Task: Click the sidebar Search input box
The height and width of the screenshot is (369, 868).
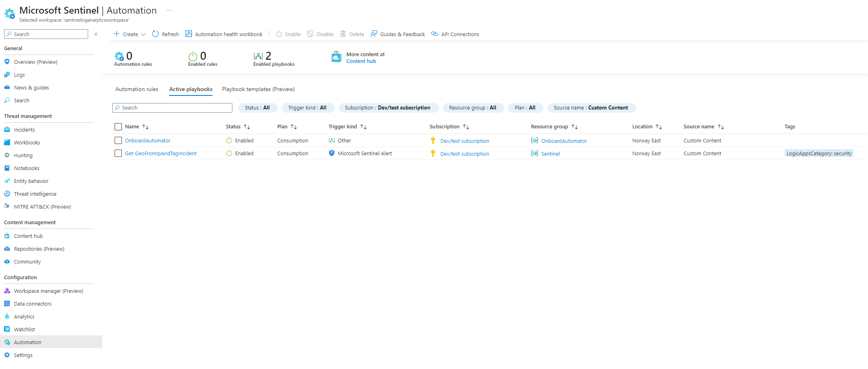Action: click(x=46, y=34)
